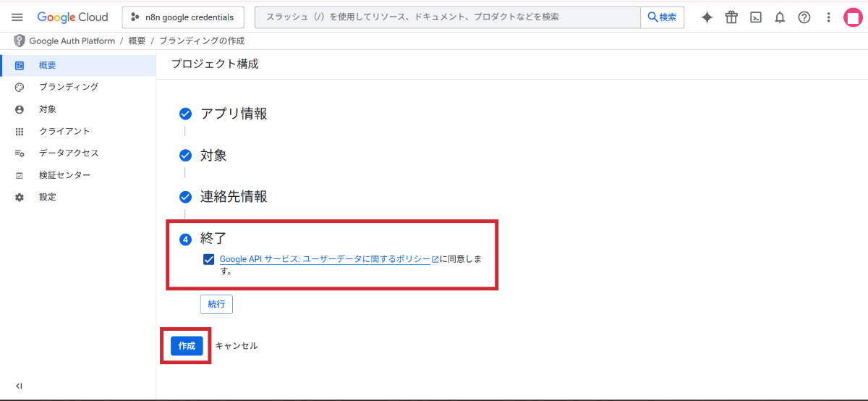This screenshot has height=401, width=868.
Task: Expand the 連絡先情報 step
Action: (x=234, y=197)
